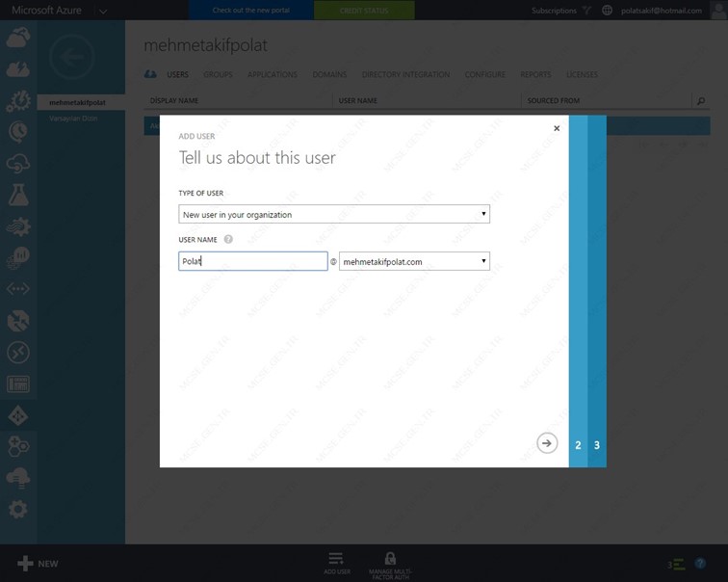Open Stream Analytics gear icon in sidebar
This screenshot has width=728, height=582.
pos(18,226)
